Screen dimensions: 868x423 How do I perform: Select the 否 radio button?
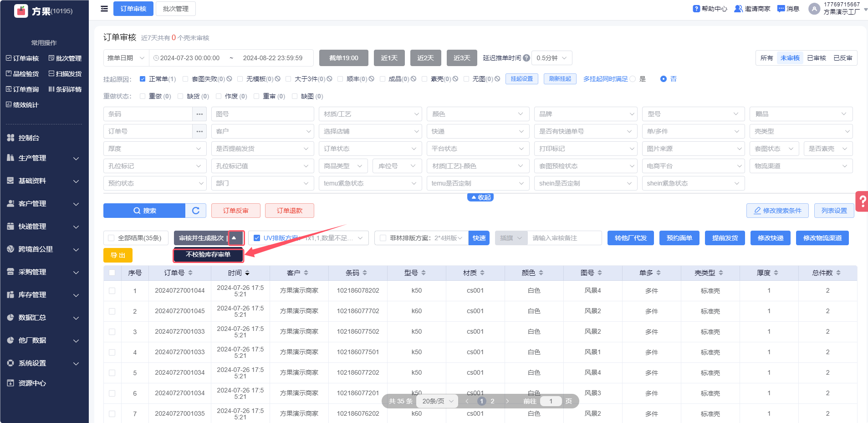pyautogui.click(x=663, y=79)
